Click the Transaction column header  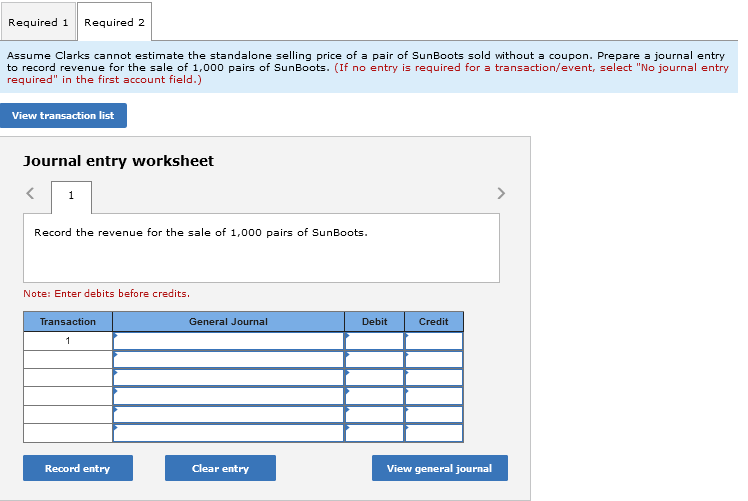68,322
